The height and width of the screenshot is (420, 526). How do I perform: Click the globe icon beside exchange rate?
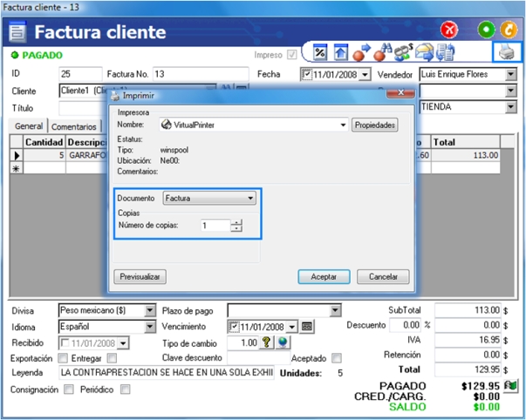(x=283, y=342)
